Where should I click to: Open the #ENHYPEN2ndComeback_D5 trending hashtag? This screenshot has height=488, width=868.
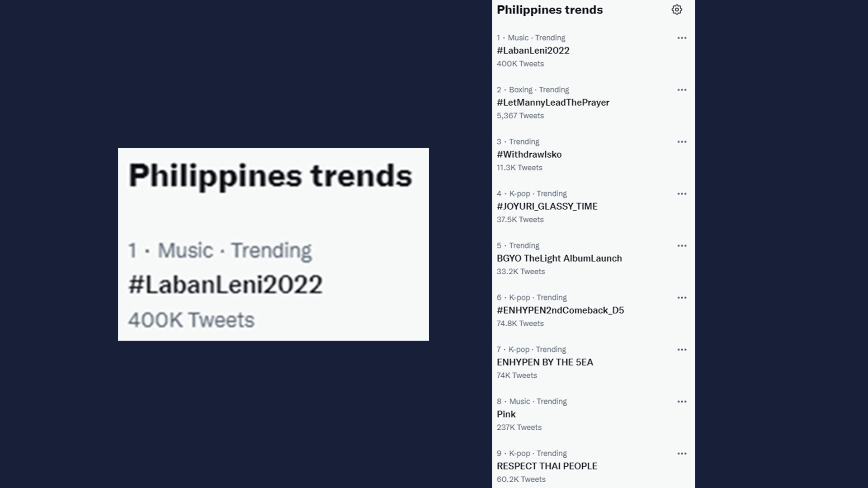click(560, 310)
